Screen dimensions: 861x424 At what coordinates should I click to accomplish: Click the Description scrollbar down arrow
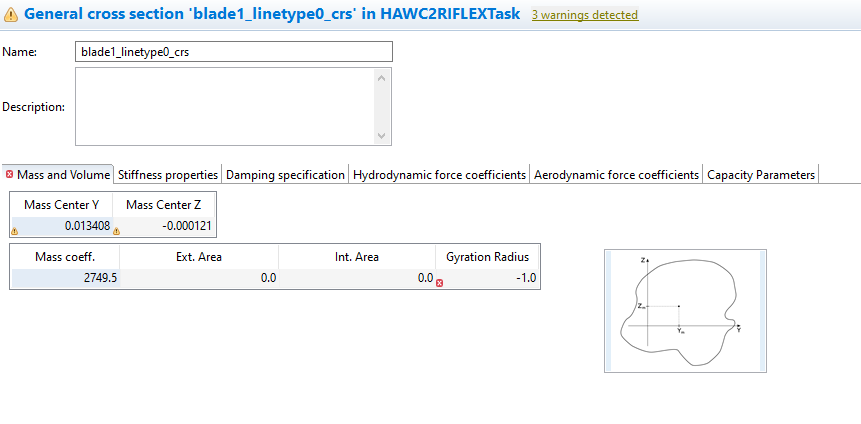click(382, 135)
